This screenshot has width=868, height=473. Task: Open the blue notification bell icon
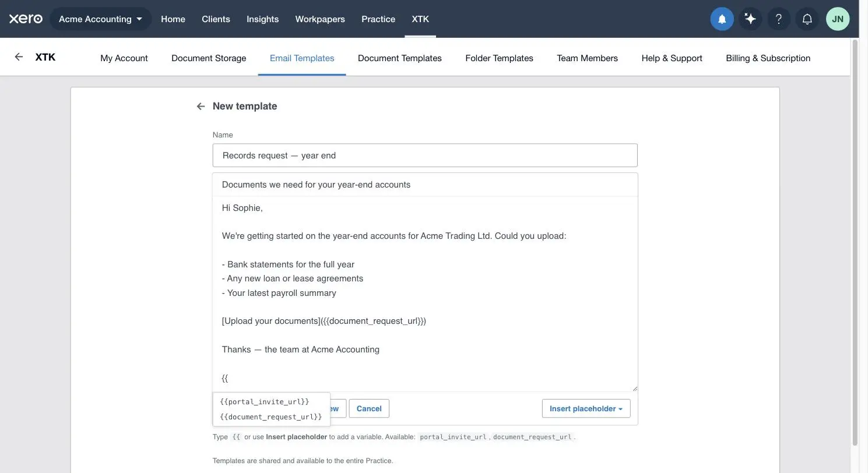coord(722,19)
